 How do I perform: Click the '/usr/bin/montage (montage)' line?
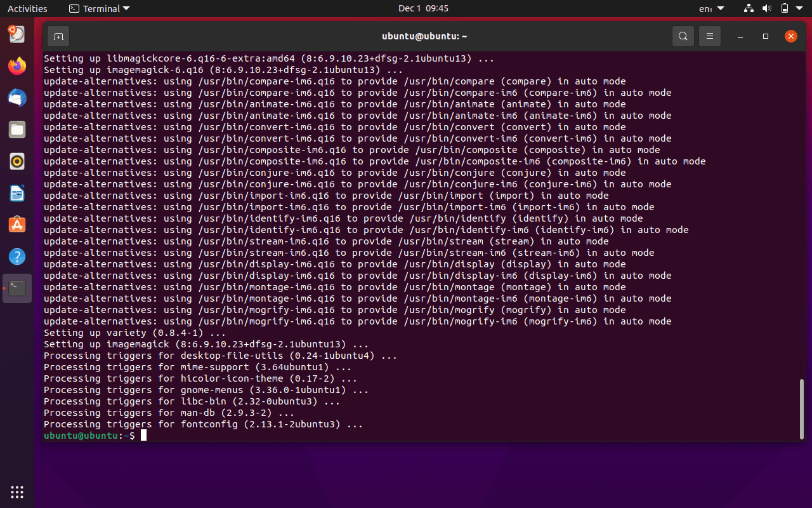point(335,287)
